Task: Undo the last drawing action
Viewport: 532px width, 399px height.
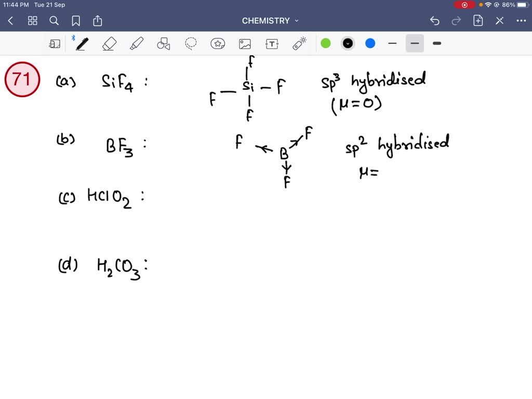Action: 435,21
